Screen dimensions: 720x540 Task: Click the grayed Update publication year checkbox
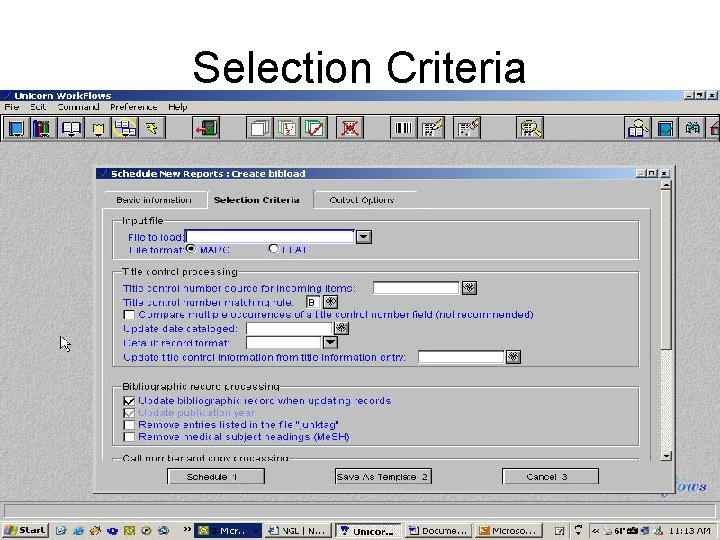(x=129, y=413)
